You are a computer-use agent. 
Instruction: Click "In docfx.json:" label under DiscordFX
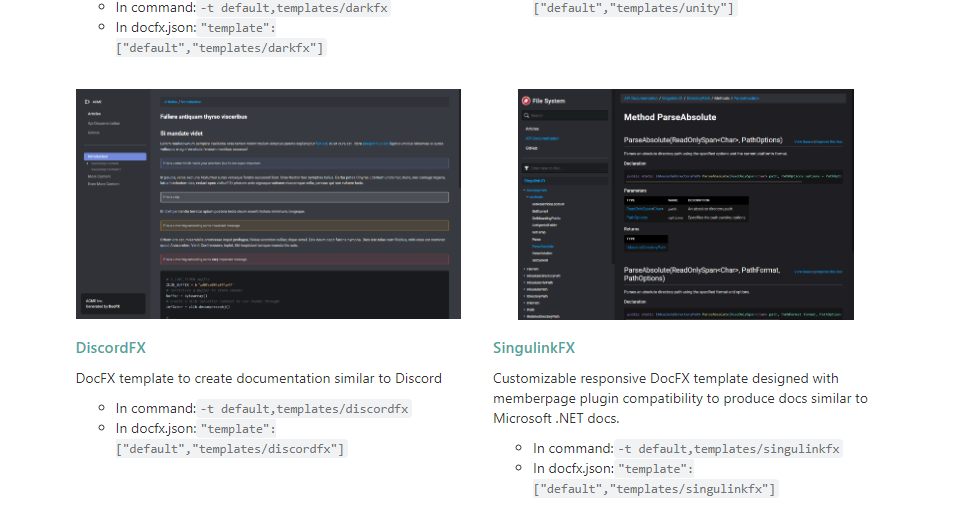(156, 428)
